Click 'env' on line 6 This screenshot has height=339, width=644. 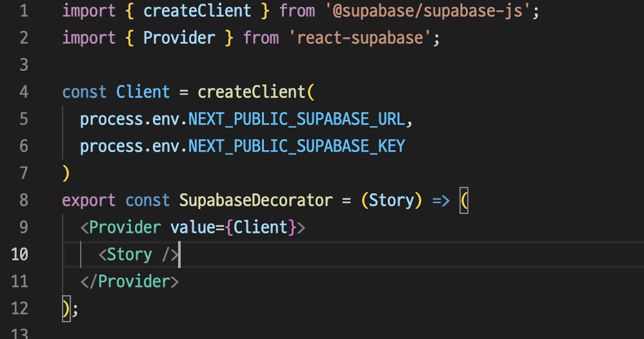click(x=166, y=146)
